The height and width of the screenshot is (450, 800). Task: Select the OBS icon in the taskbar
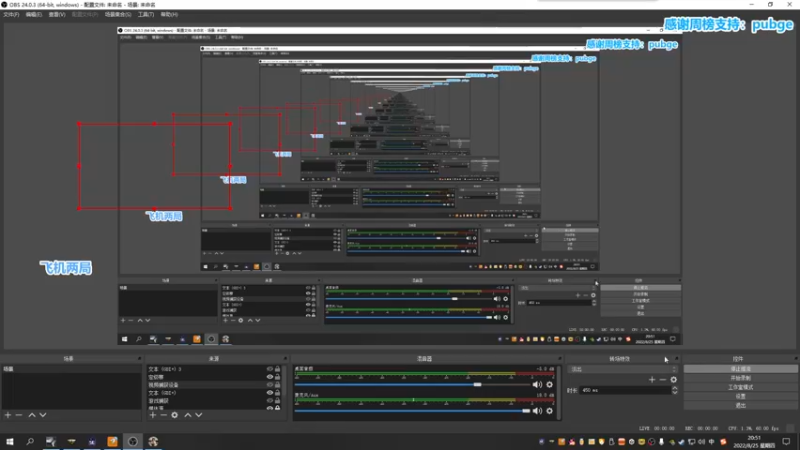coord(133,442)
